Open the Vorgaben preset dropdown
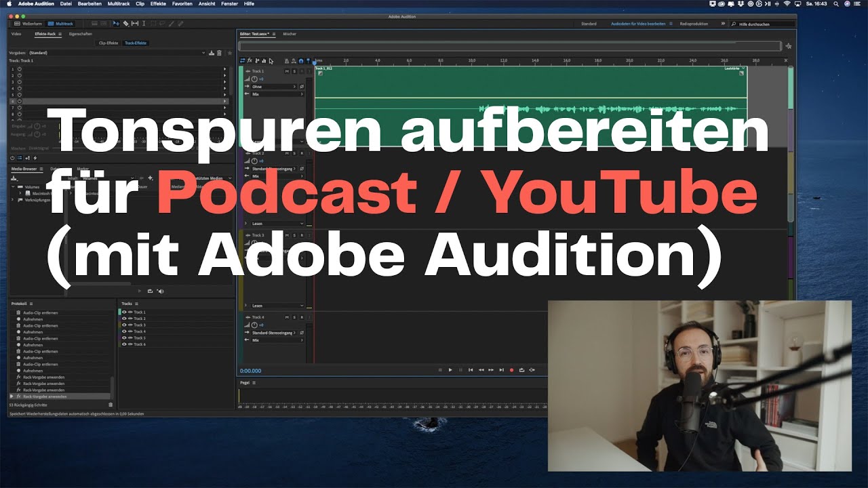Screen dimensions: 868x488 117,53
